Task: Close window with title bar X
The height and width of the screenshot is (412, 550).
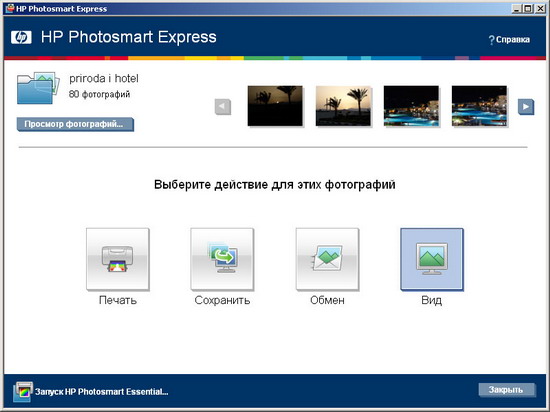Action: click(x=540, y=9)
